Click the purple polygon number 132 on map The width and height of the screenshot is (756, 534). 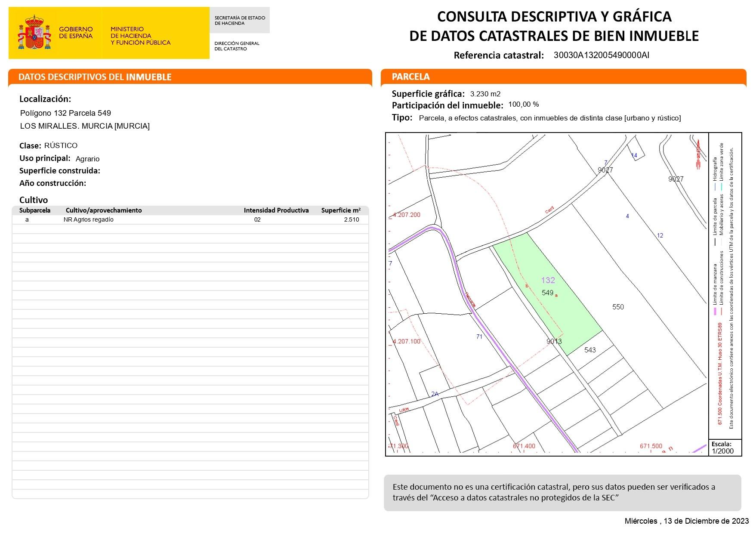[x=548, y=280]
